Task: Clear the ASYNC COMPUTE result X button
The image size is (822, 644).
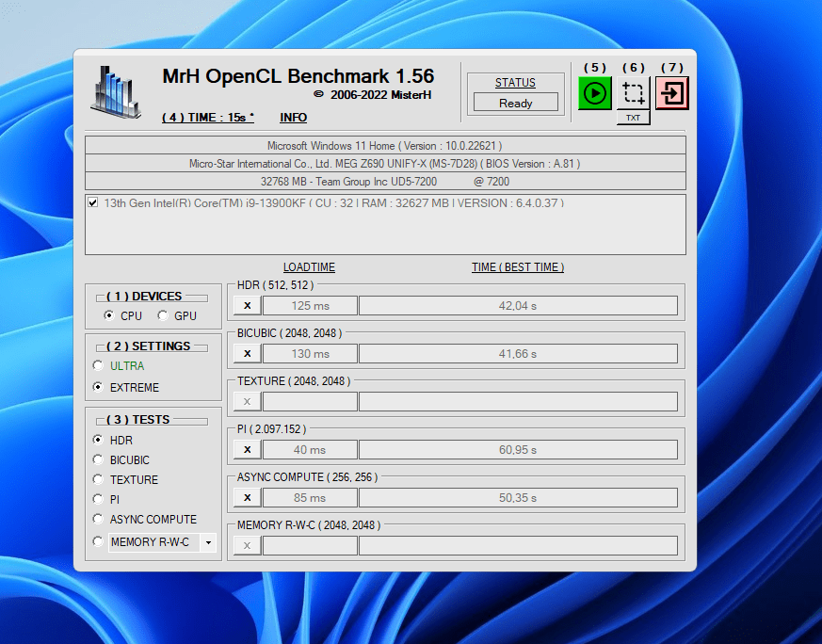Action: click(x=248, y=498)
